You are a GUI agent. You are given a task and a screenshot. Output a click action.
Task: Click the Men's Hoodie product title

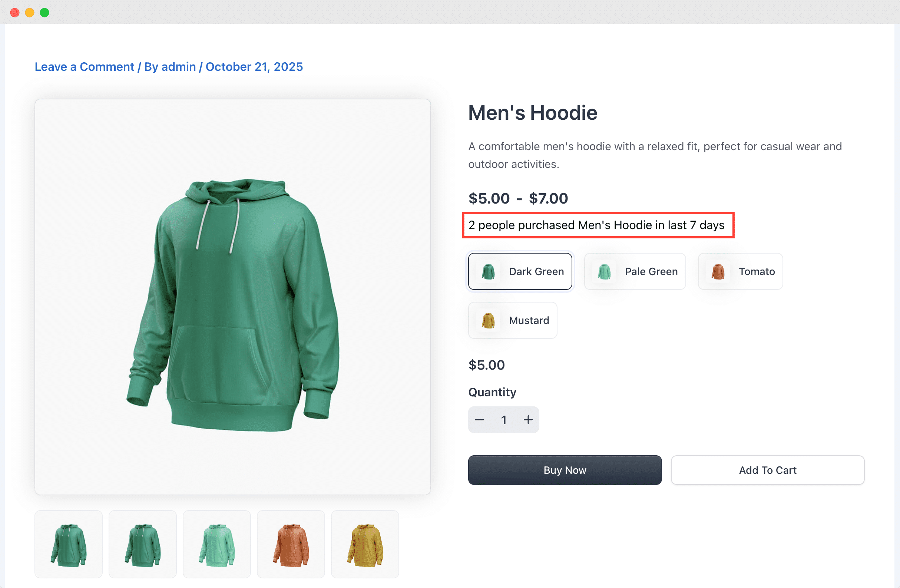[x=532, y=113]
